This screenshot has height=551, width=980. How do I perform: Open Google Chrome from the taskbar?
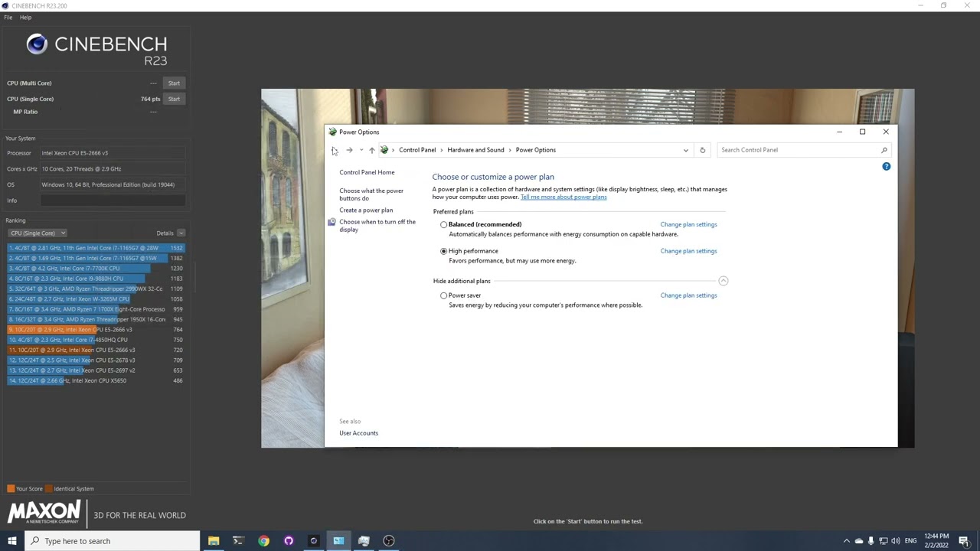pos(263,541)
